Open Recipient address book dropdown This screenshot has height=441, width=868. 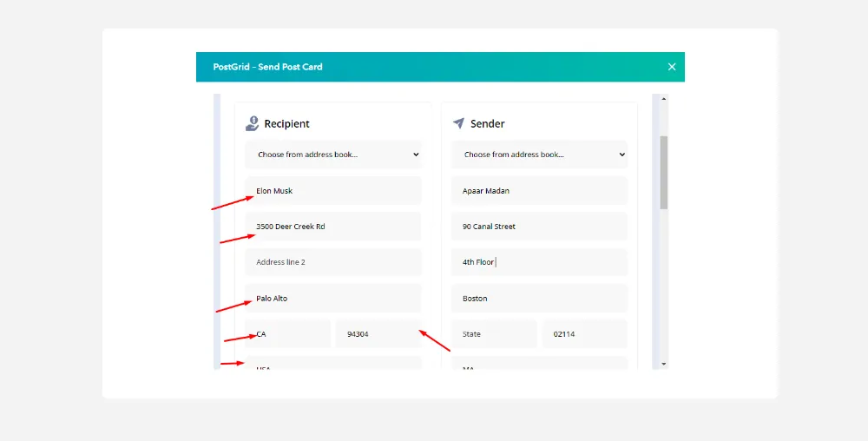coord(333,155)
